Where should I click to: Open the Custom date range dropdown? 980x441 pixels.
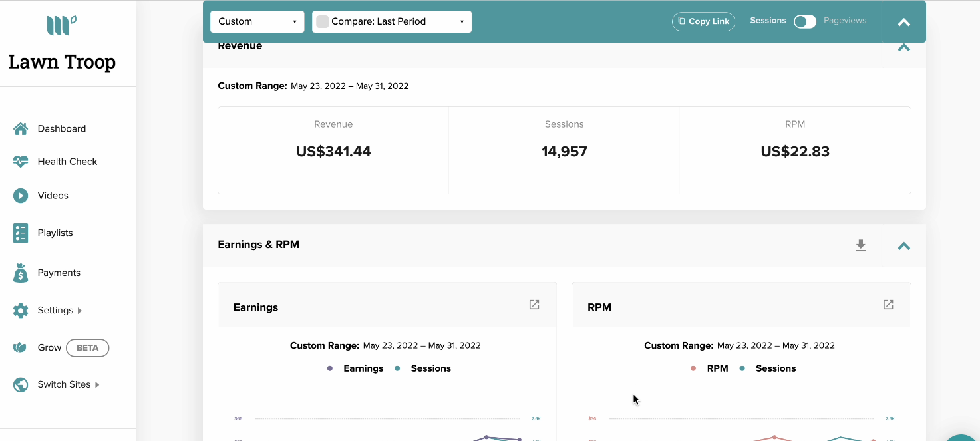coord(257,21)
